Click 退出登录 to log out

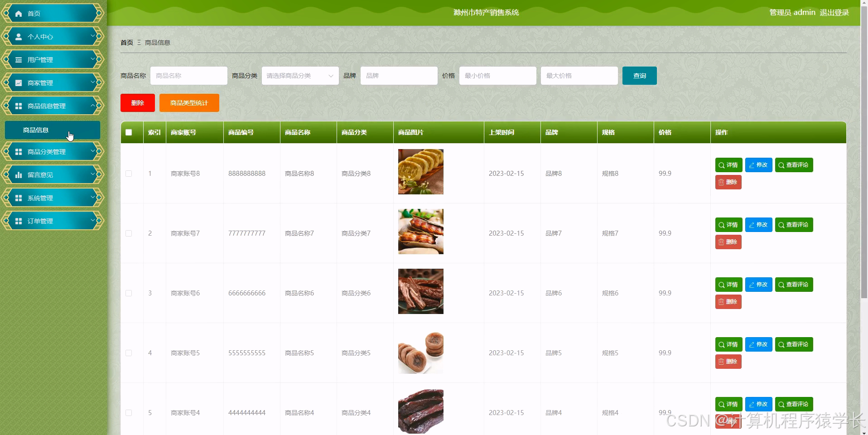click(834, 13)
